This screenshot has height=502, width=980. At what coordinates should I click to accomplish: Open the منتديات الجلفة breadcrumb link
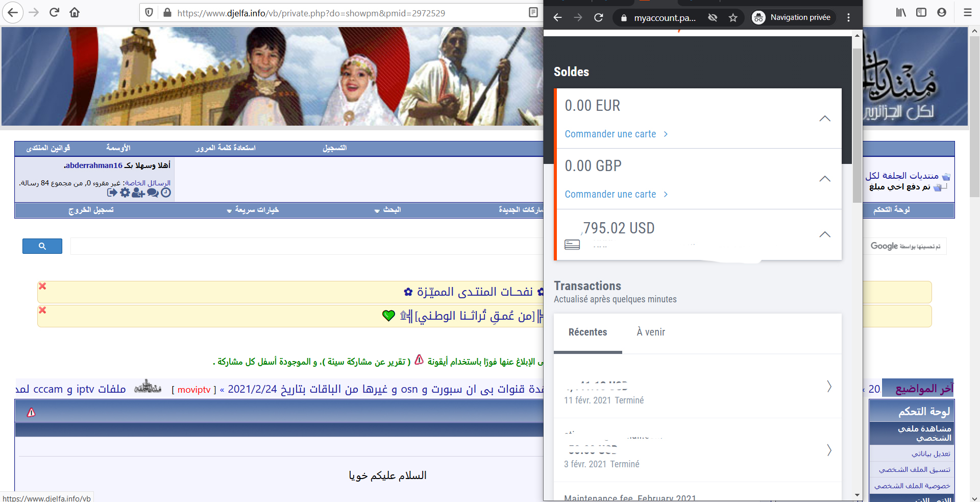[902, 176]
